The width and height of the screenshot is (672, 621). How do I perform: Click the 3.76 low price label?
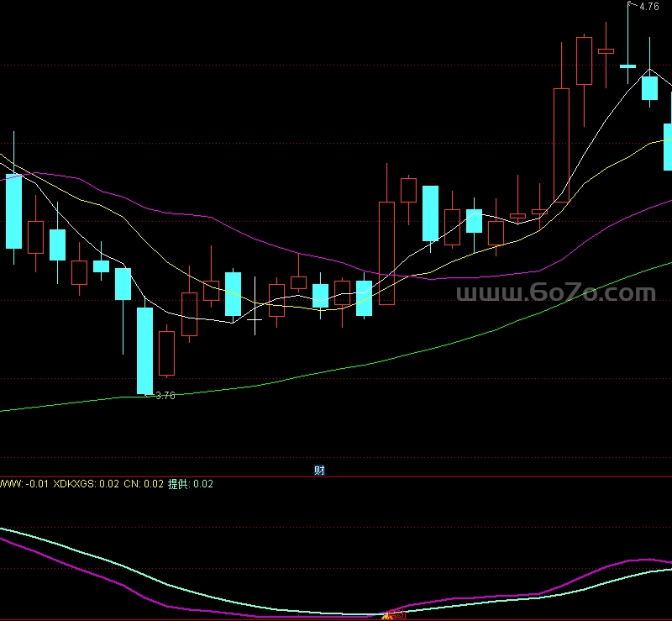click(x=165, y=396)
